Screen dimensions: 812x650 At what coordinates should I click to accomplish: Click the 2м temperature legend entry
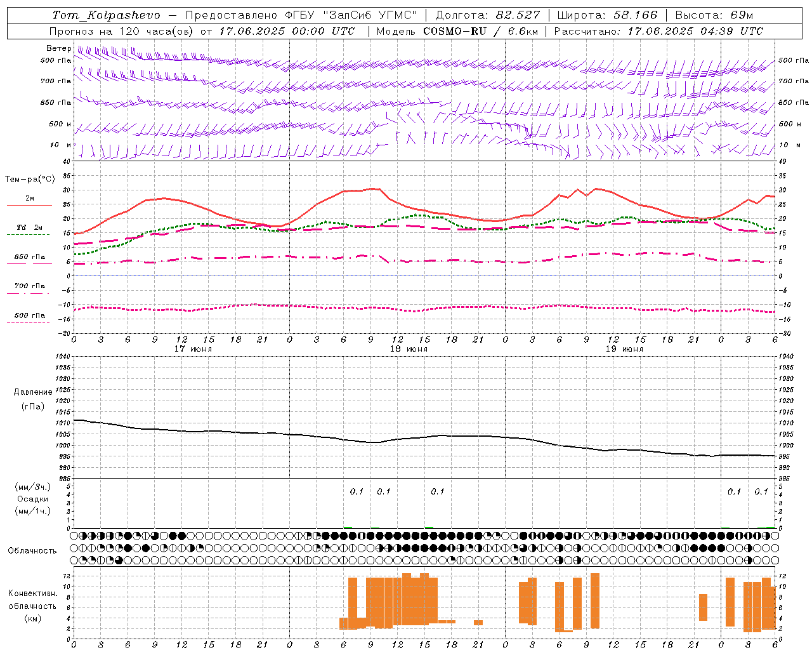(30, 199)
